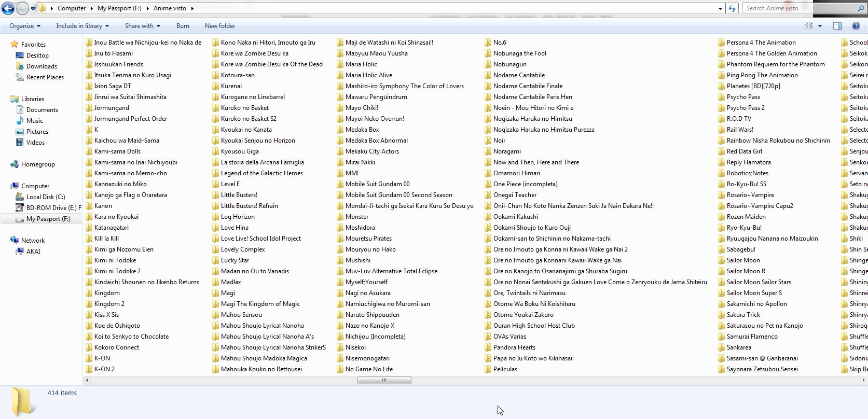Screen dimensions: 868x419
Task: Expand the Share with dropdown
Action: click(142, 26)
